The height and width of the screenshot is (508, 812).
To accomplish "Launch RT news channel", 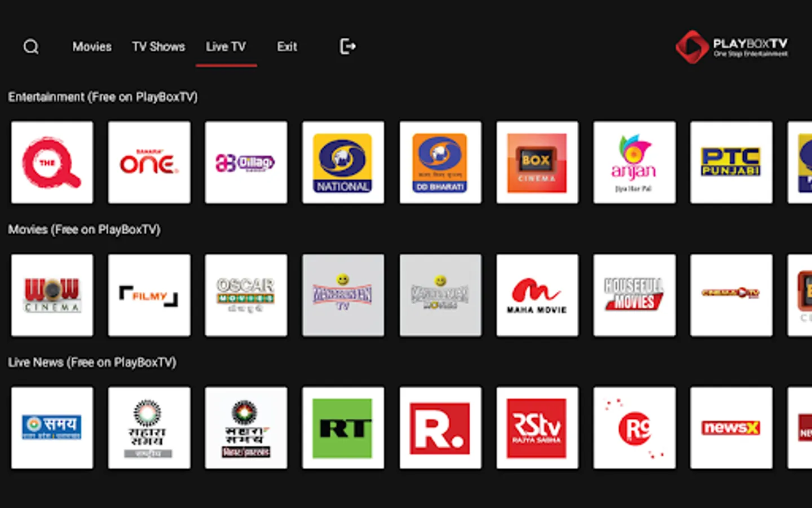I will point(343,428).
